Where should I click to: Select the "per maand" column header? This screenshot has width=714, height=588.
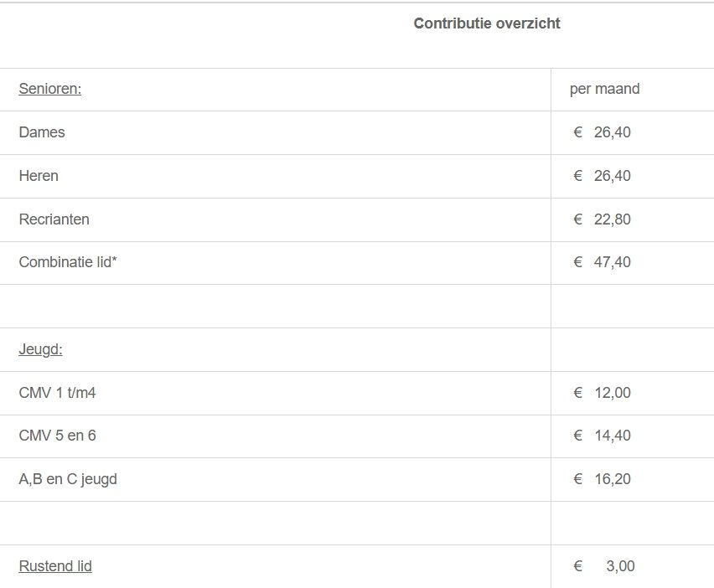click(604, 89)
